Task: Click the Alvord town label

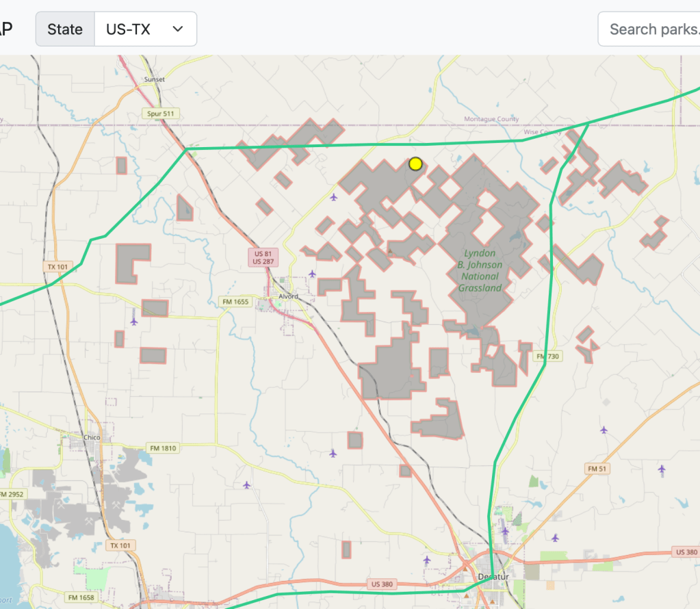Action: [289, 296]
